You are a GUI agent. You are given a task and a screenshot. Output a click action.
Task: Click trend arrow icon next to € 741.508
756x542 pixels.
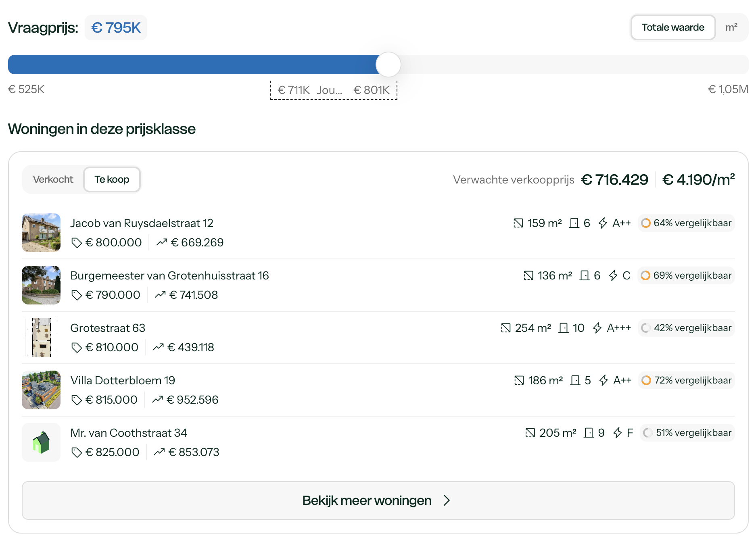click(160, 295)
